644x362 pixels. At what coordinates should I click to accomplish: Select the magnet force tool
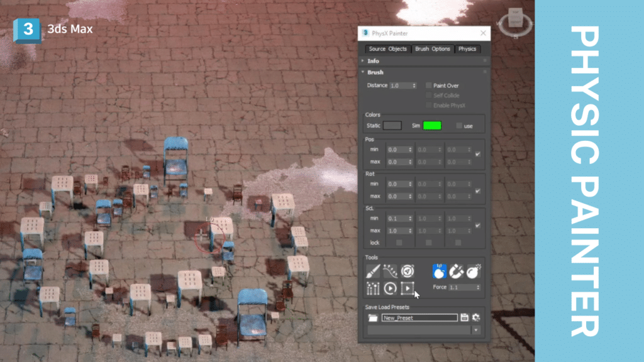click(x=457, y=271)
